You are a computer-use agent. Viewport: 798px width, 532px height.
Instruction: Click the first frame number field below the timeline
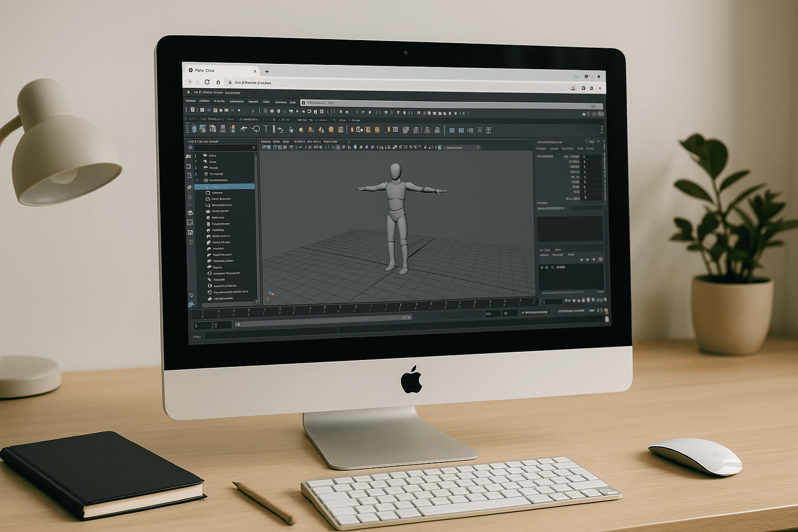[202, 325]
